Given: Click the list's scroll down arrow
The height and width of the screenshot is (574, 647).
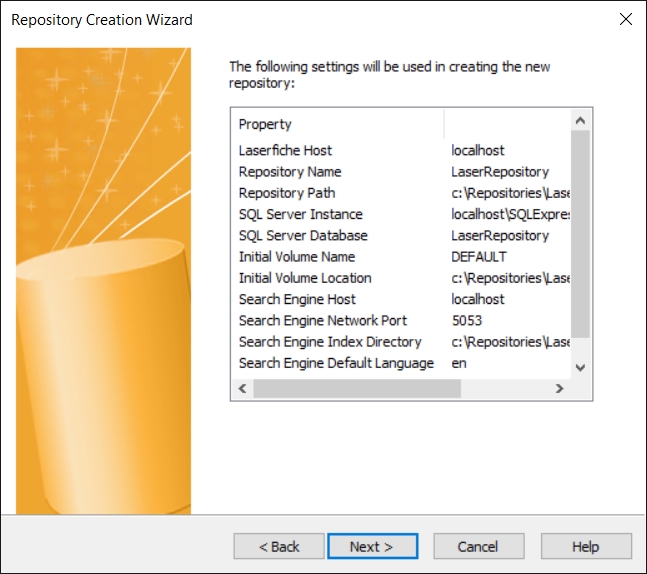Looking at the screenshot, I should [x=580, y=367].
